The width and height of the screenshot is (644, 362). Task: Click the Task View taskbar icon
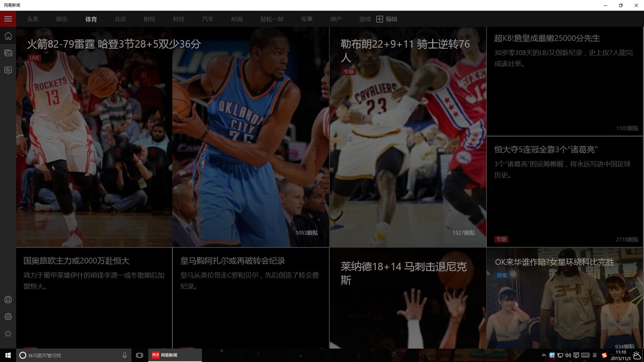(x=139, y=355)
